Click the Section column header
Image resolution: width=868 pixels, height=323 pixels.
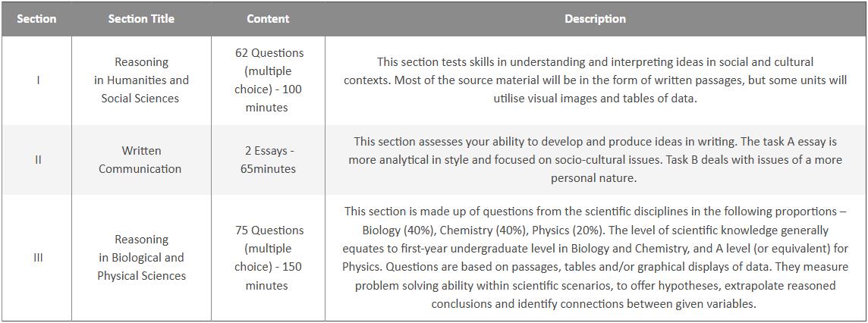[x=36, y=19]
